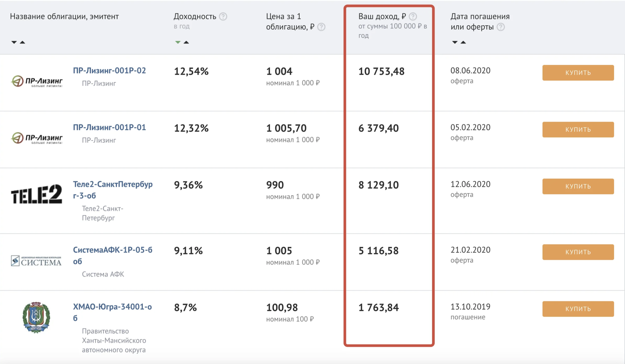Image resolution: width=625 pixels, height=364 pixels.
Task: Click help icon next to Доходность header
Action: pos(223,16)
